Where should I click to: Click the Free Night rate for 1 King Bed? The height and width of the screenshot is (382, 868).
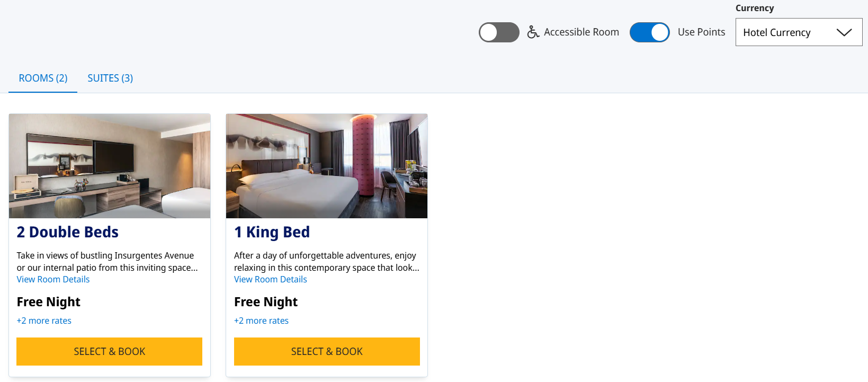coord(266,301)
